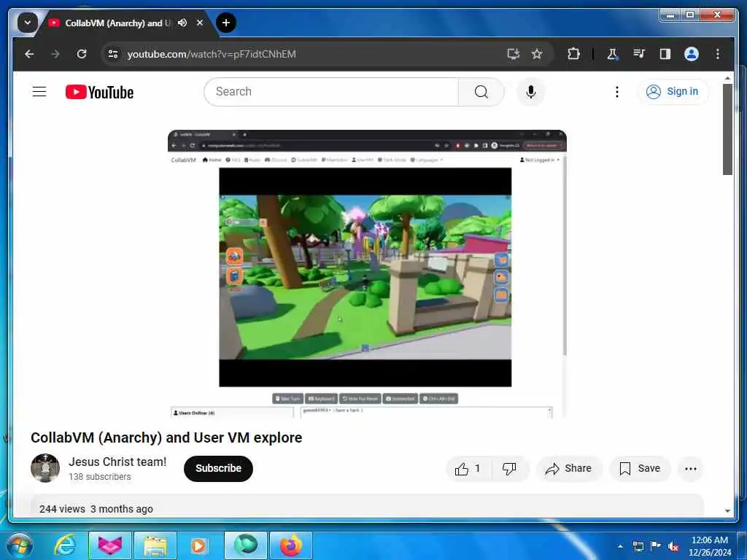This screenshot has height=560, width=747.
Task: Click the video player to pause playback
Action: [x=367, y=273]
